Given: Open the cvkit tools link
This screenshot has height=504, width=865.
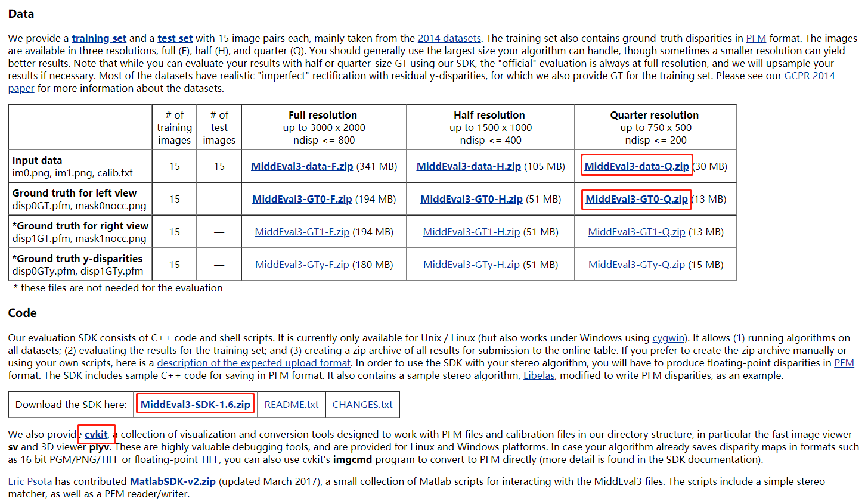Looking at the screenshot, I should (x=96, y=434).
